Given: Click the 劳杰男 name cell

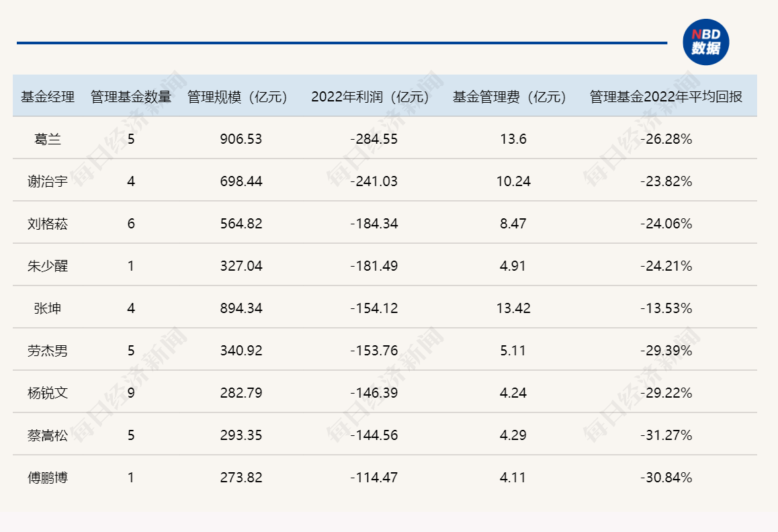Looking at the screenshot, I should 48,351.
